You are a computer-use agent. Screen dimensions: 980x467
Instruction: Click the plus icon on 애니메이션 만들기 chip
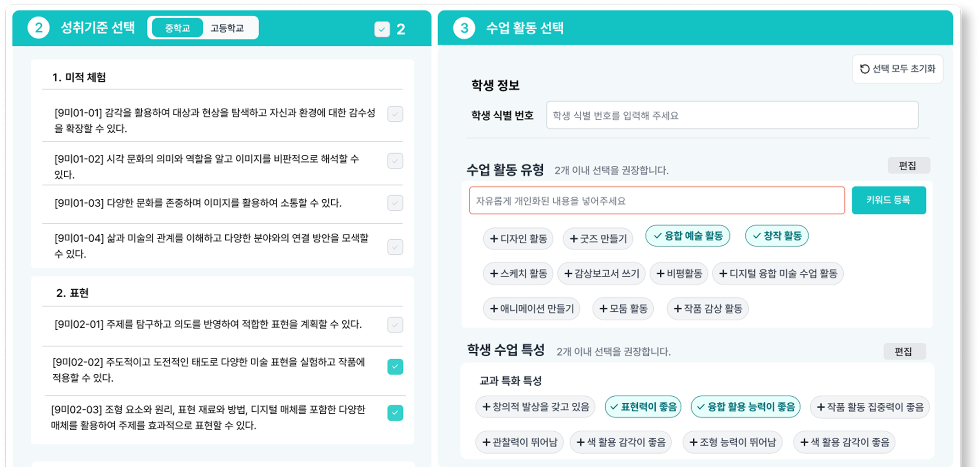[x=494, y=309]
